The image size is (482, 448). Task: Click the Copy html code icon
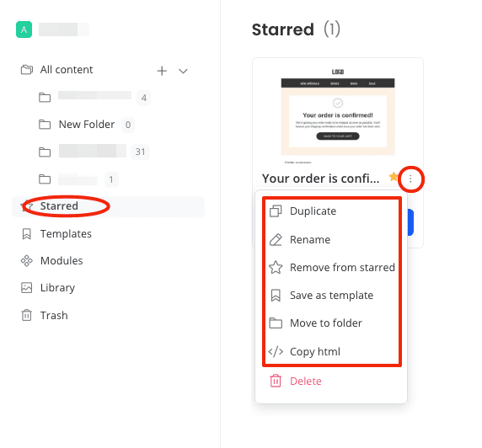coord(276,351)
